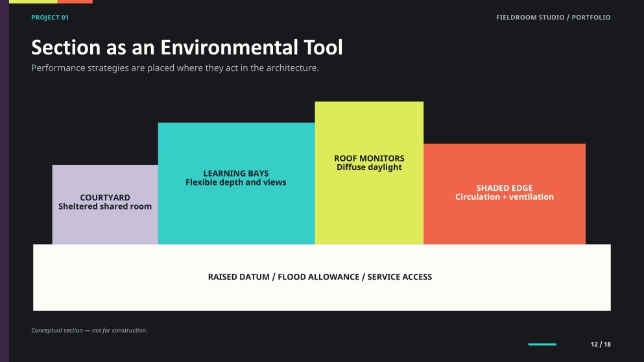This screenshot has height=362, width=644.
Task: Click the 'Circulation + ventilation' caption
Action: click(x=505, y=197)
